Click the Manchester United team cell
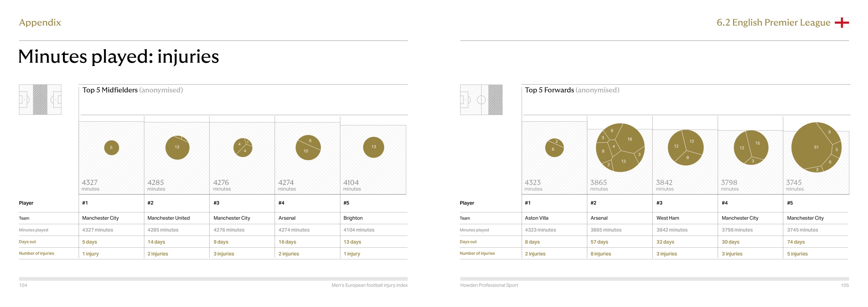The width and height of the screenshot is (868, 307). point(169,218)
